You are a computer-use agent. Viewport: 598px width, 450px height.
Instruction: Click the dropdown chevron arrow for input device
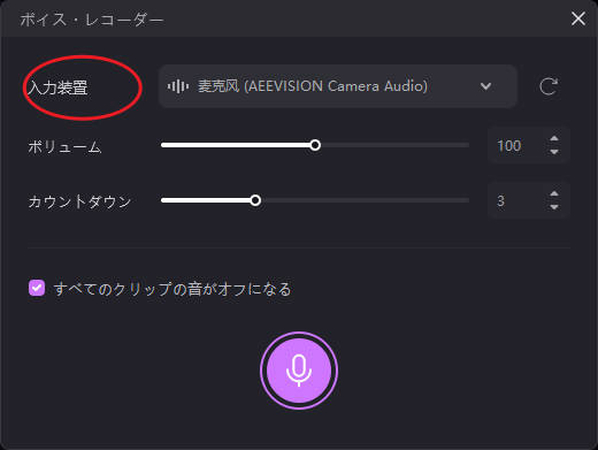click(x=485, y=86)
